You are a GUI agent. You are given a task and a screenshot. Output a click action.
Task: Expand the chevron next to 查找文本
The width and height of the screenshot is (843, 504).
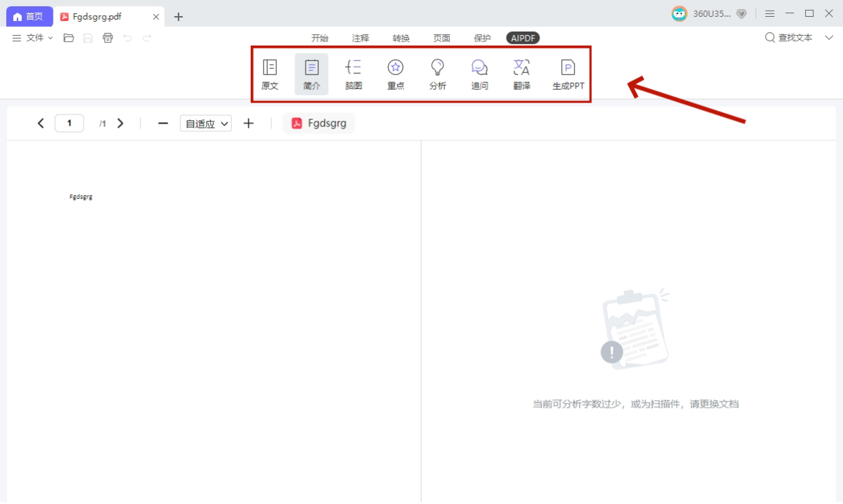pos(828,38)
